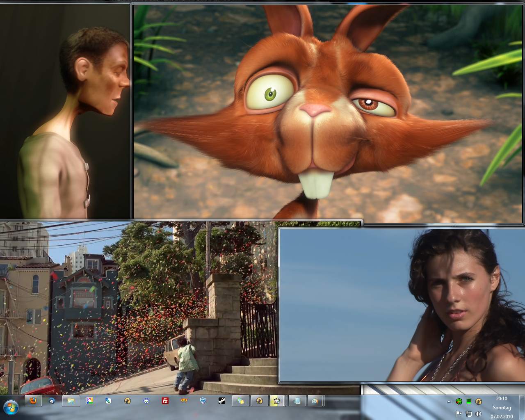Click the Show Desktop strip beside the clock

pyautogui.click(x=522, y=407)
